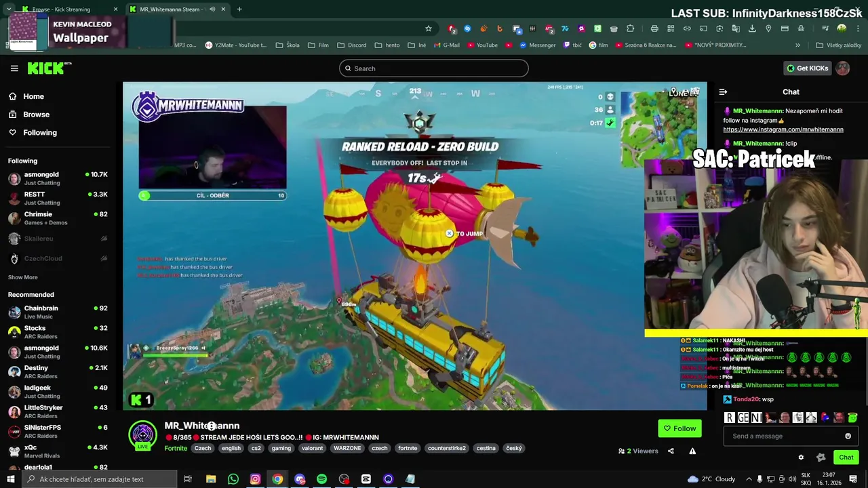This screenshot has width=868, height=488.
Task: Focus the Kick Search field
Action: pos(434,68)
